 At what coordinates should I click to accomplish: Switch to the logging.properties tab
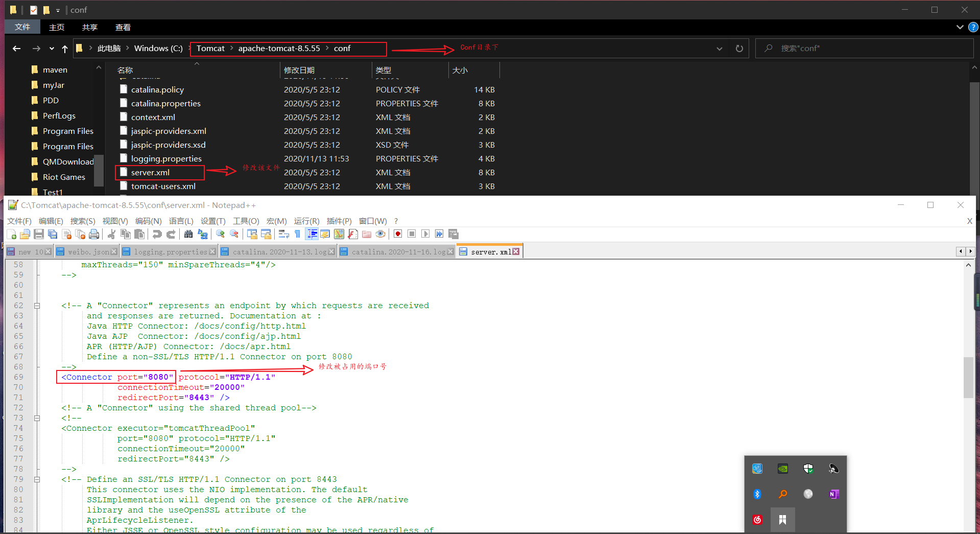click(x=170, y=252)
